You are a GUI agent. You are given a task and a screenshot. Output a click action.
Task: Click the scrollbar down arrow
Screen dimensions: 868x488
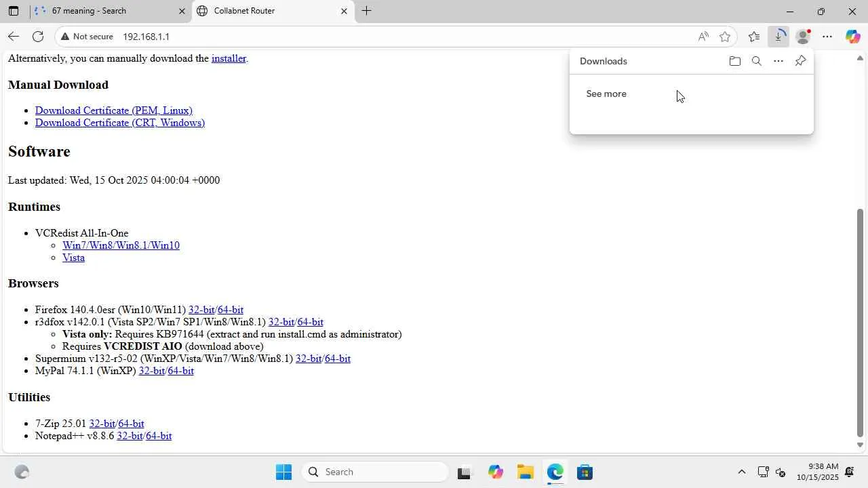click(861, 445)
